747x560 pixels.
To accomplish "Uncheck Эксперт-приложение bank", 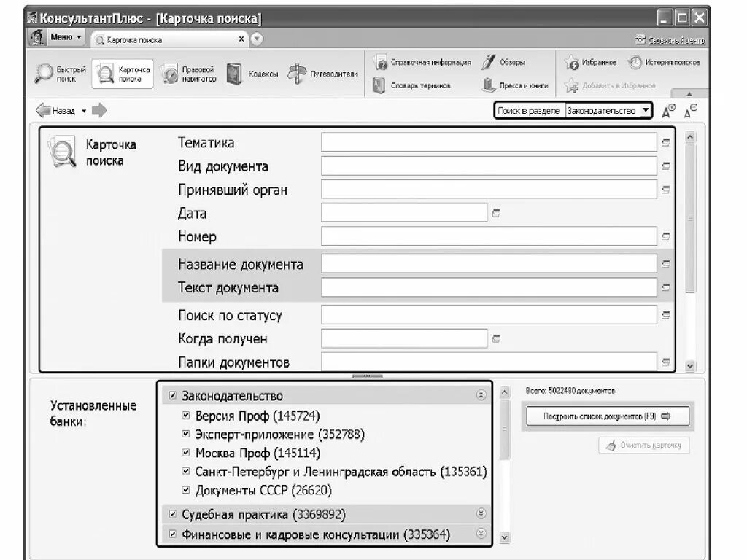I will tap(186, 434).
